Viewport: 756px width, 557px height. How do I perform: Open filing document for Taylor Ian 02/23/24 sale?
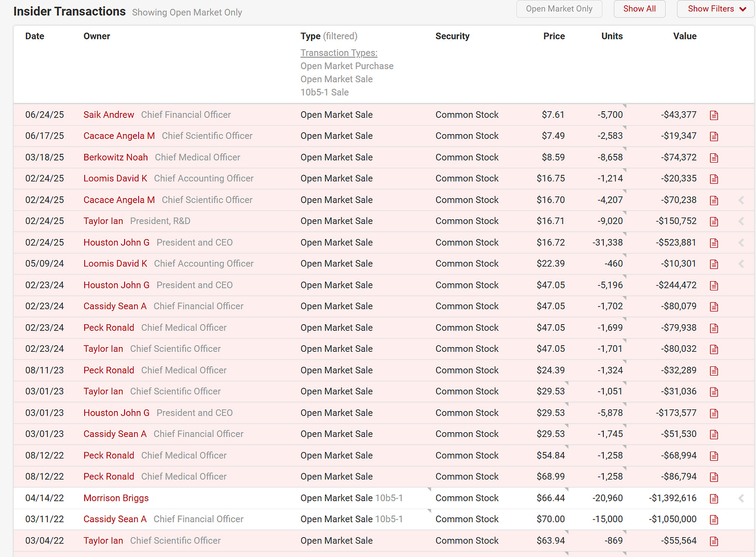click(714, 350)
